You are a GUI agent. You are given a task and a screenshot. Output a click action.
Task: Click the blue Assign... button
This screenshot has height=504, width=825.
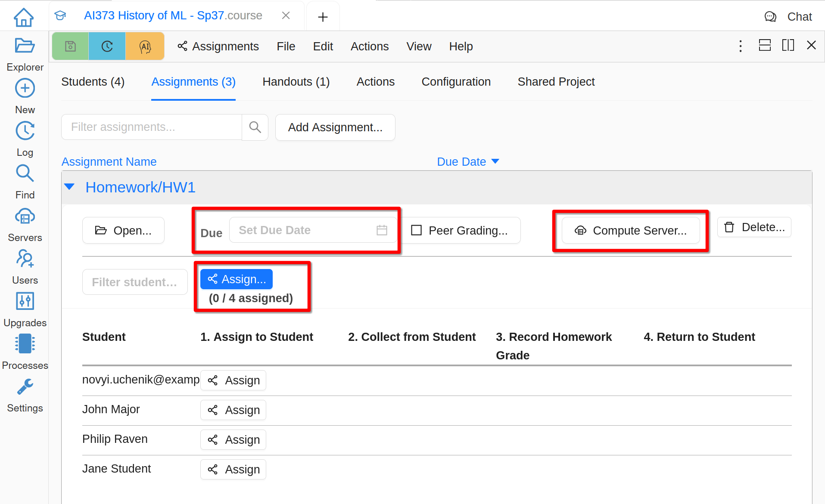pyautogui.click(x=237, y=279)
